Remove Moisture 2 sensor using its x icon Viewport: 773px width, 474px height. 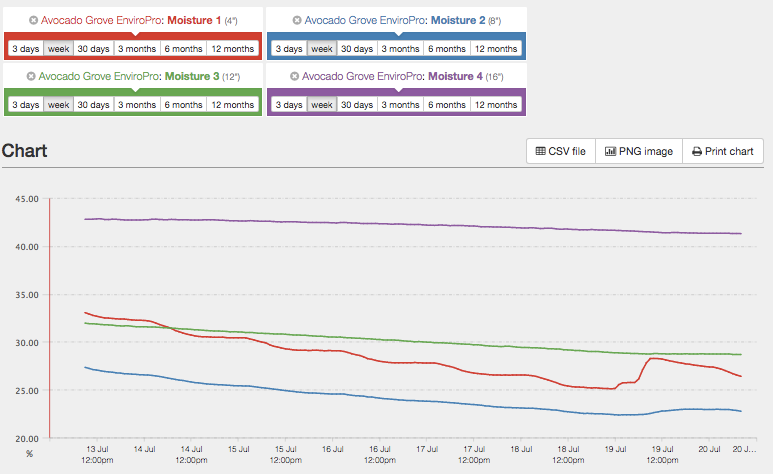click(x=296, y=20)
